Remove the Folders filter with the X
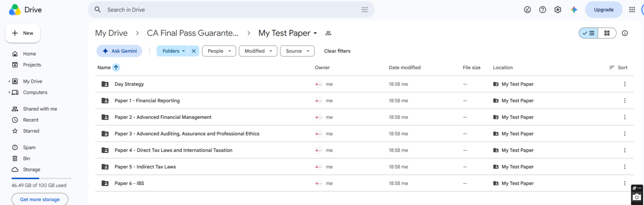Viewport: 644px width, 205px height. [194, 51]
